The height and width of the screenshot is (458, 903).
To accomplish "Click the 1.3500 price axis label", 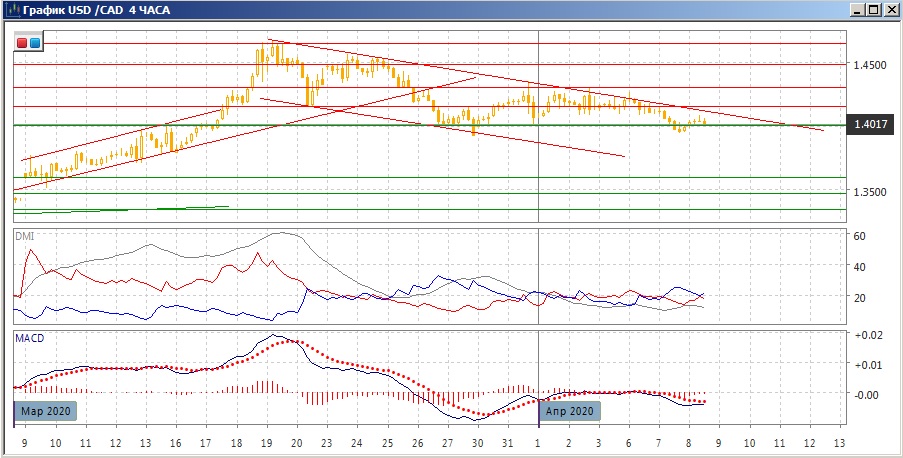I will [870, 192].
